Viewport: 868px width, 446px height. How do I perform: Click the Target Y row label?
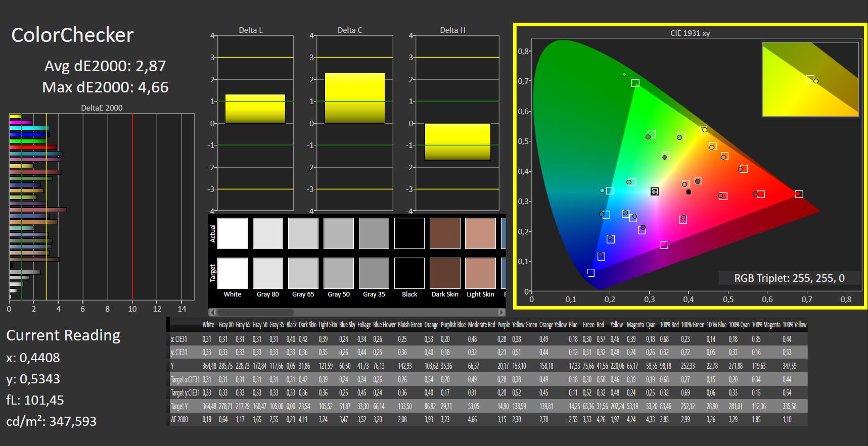[x=179, y=406]
